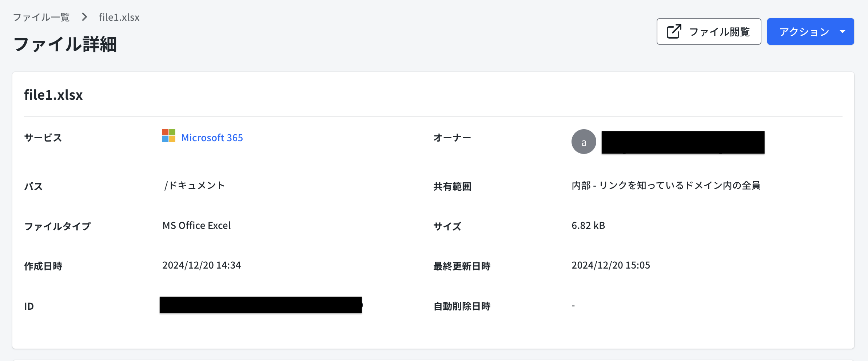Image resolution: width=868 pixels, height=361 pixels.
Task: Click the ファイル詳細 page heading
Action: [x=65, y=44]
